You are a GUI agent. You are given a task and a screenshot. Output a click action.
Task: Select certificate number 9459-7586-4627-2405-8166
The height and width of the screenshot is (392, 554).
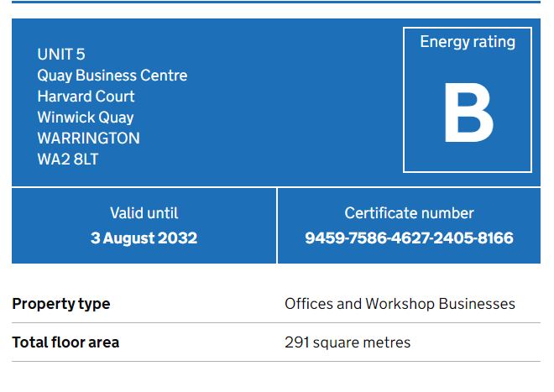click(409, 238)
